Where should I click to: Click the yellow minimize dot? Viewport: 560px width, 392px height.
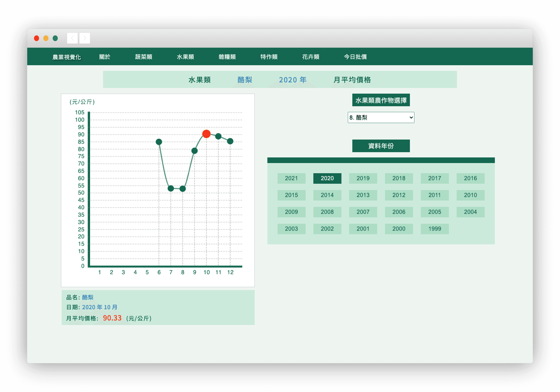pos(46,38)
